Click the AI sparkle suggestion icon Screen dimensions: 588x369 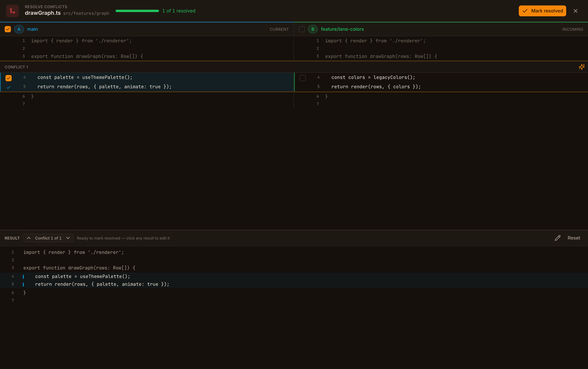[582, 67]
